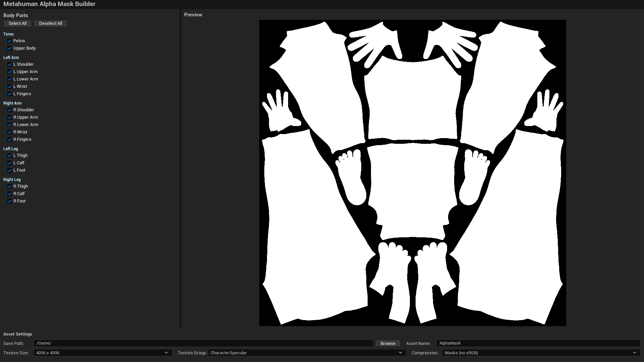Open the Compression dropdown
This screenshot has width=644, height=362.
[541, 353]
